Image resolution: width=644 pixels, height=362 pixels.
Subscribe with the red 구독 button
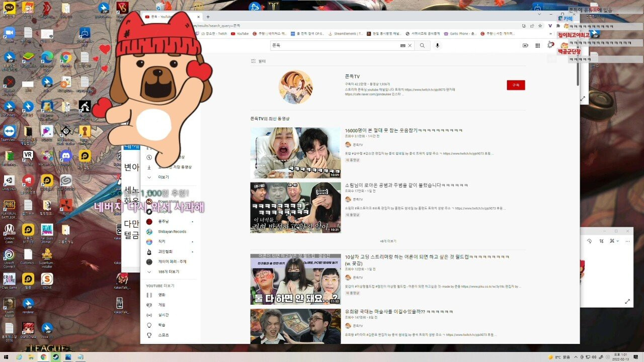(x=516, y=85)
